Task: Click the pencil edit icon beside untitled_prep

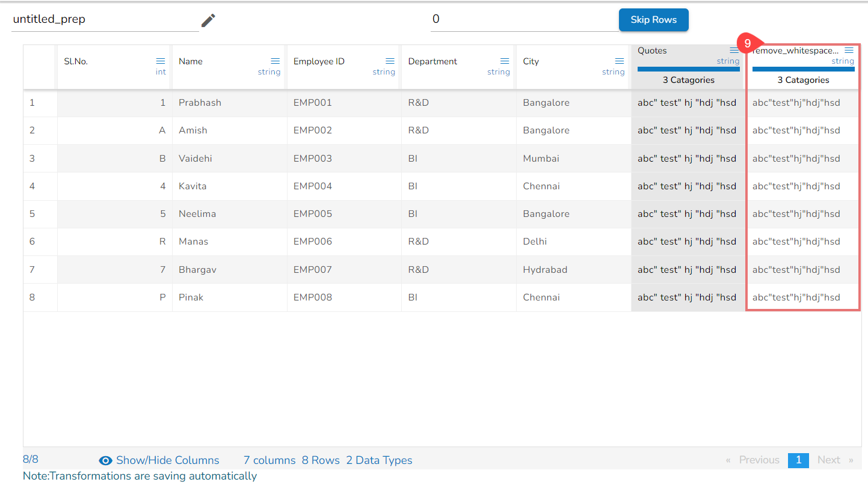Action: [208, 20]
